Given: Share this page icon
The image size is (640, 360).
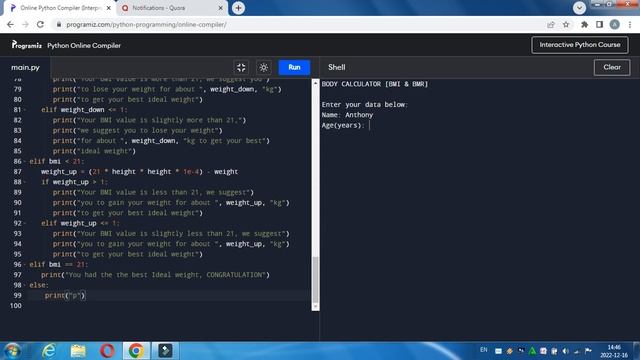Looking at the screenshot, I should (551, 24).
